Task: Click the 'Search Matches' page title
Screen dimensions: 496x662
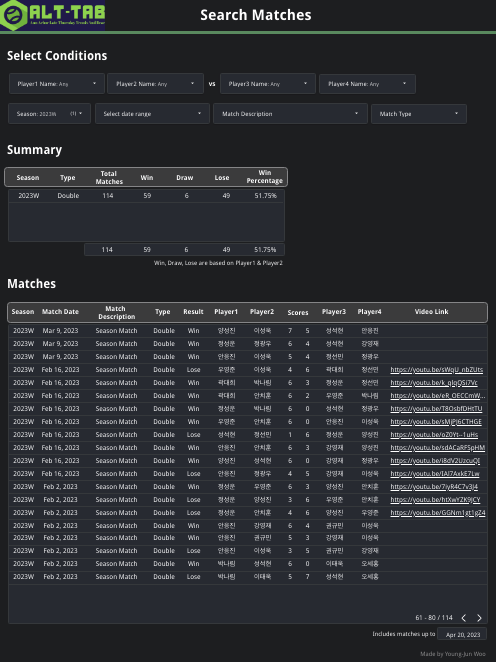Action: coord(256,15)
